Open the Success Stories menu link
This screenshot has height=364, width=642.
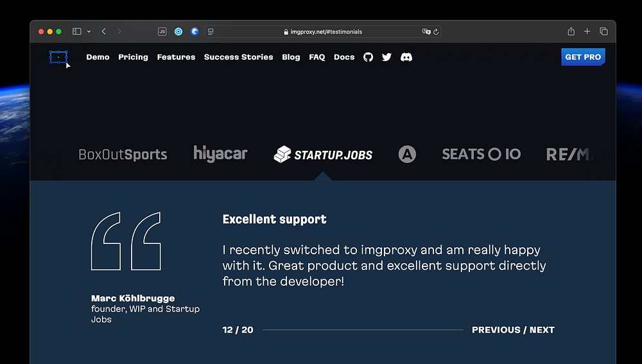click(x=238, y=57)
